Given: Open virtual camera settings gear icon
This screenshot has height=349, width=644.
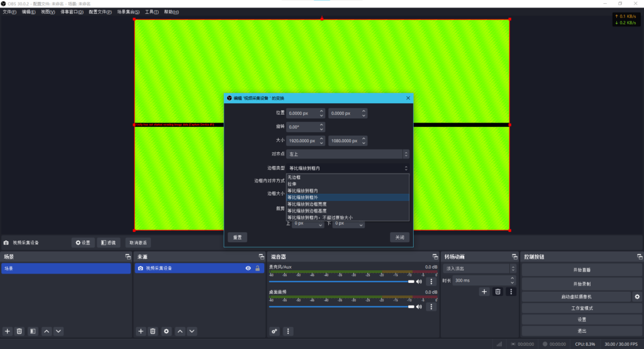Looking at the screenshot, I should [637, 296].
